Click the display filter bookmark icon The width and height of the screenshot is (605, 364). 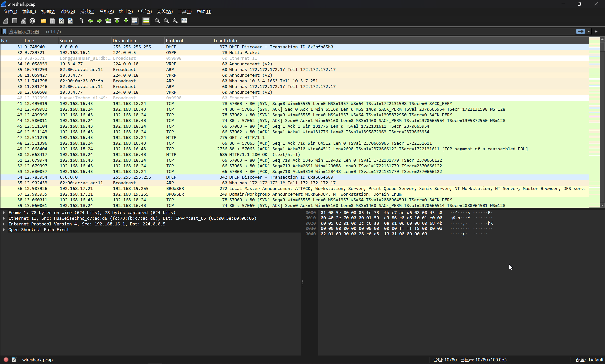pos(4,32)
